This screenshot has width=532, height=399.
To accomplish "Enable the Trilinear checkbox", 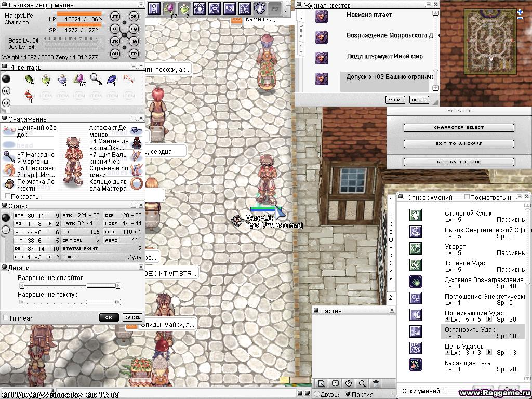I will [x=5, y=317].
